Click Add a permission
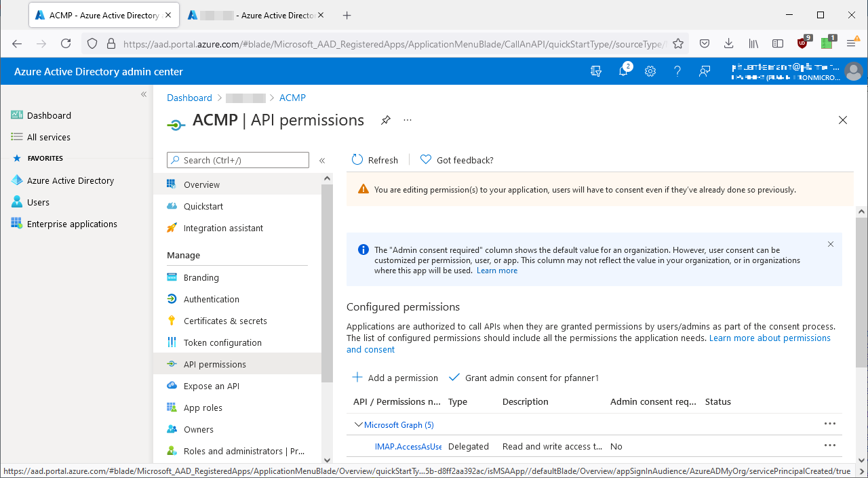The width and height of the screenshot is (868, 478). point(395,378)
